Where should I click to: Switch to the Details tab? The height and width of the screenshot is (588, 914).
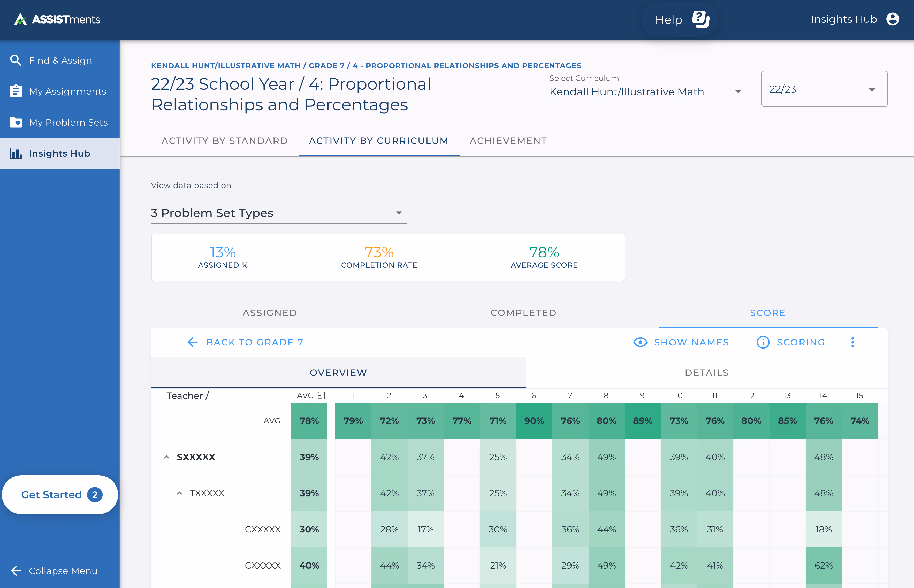click(x=706, y=373)
